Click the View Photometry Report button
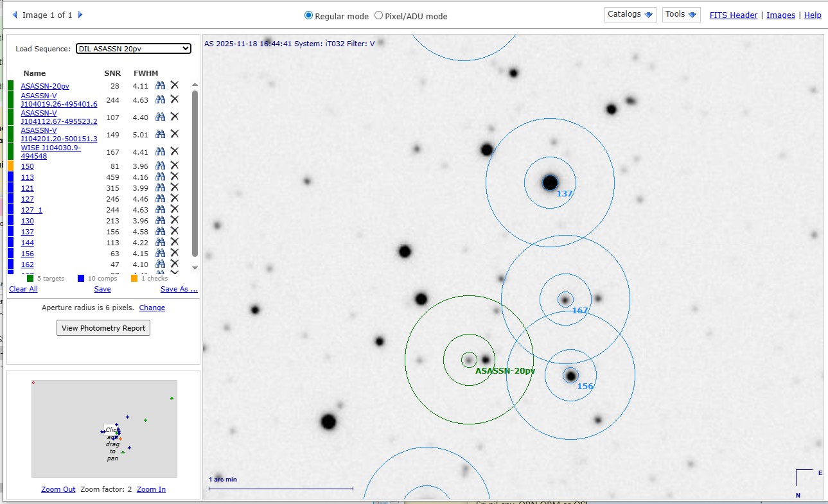The width and height of the screenshot is (828, 504). pos(103,328)
